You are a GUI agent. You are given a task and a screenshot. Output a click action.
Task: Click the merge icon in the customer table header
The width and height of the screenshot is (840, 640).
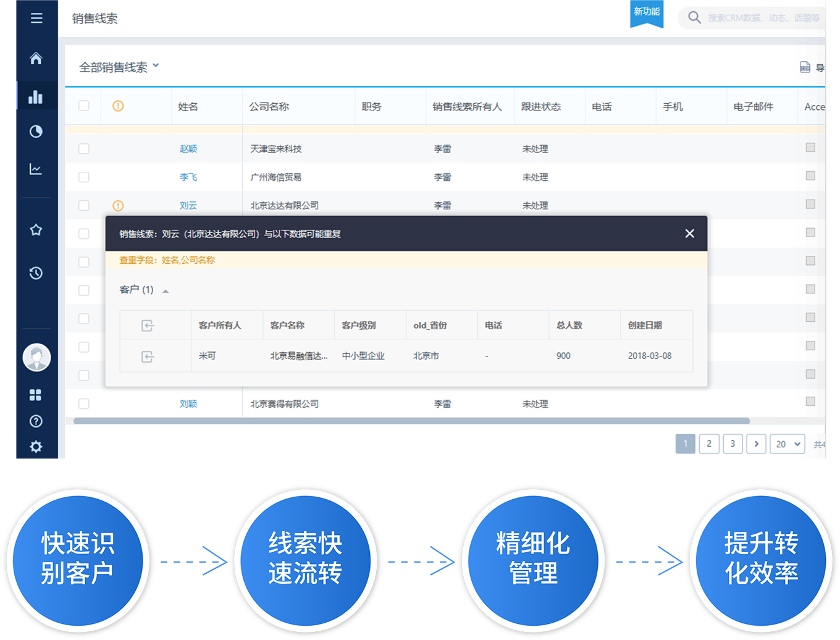148,326
